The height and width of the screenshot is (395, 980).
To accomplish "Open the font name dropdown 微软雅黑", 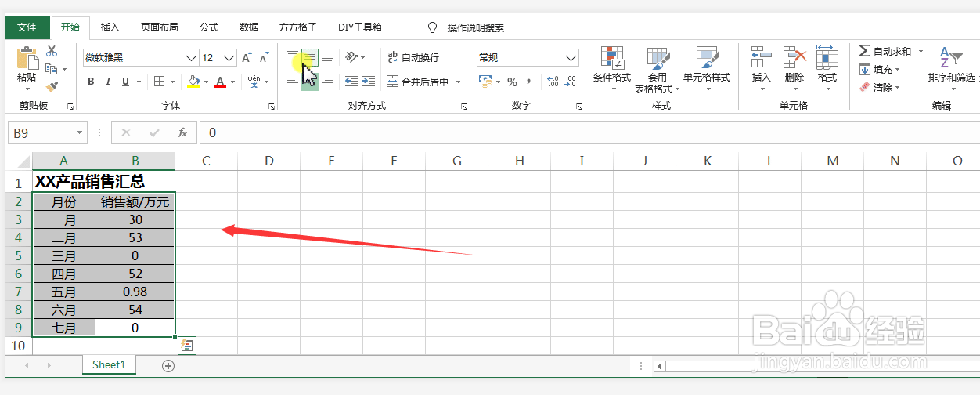I will pos(191,58).
